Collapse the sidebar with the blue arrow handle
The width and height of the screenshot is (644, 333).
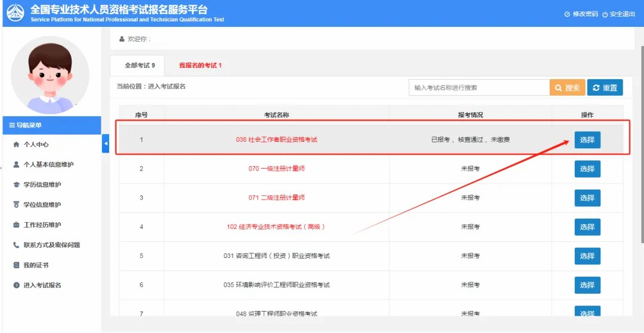(x=106, y=144)
